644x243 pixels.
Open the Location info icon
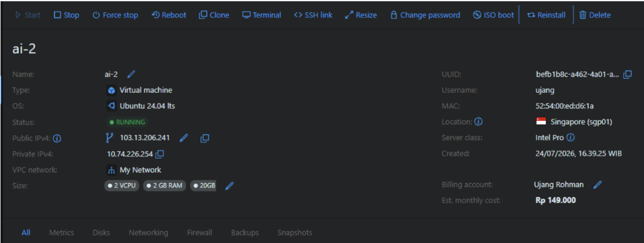(x=478, y=122)
